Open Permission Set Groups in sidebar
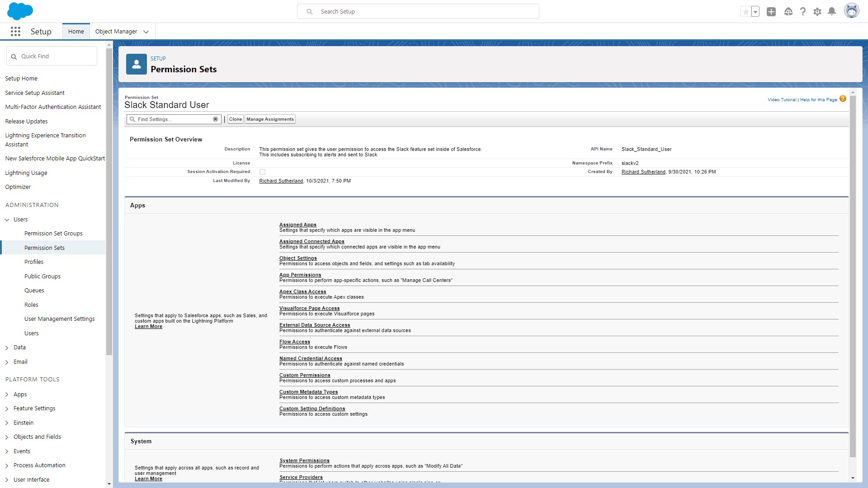This screenshot has height=488, width=868. coord(53,234)
